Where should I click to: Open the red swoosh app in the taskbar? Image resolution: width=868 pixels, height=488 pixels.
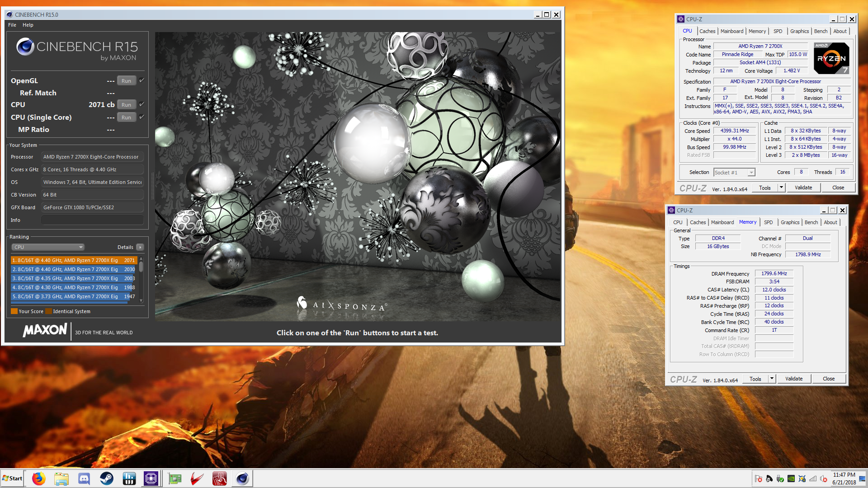click(x=197, y=479)
